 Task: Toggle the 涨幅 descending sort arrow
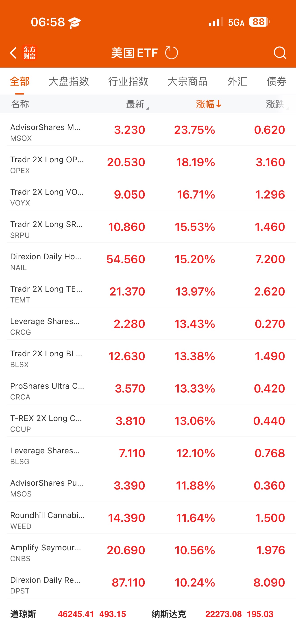coord(219,104)
